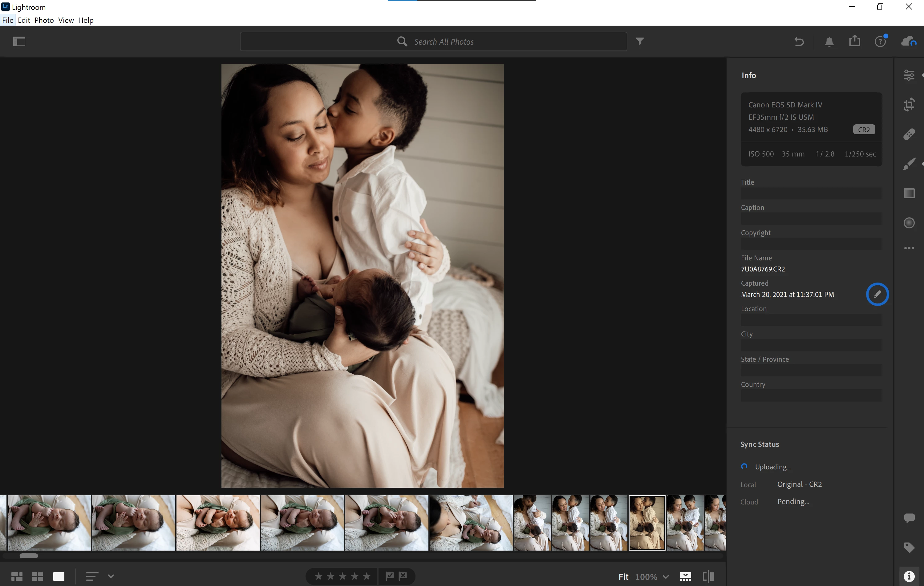Open the Share export icon
This screenshot has height=586, width=924.
tap(854, 41)
